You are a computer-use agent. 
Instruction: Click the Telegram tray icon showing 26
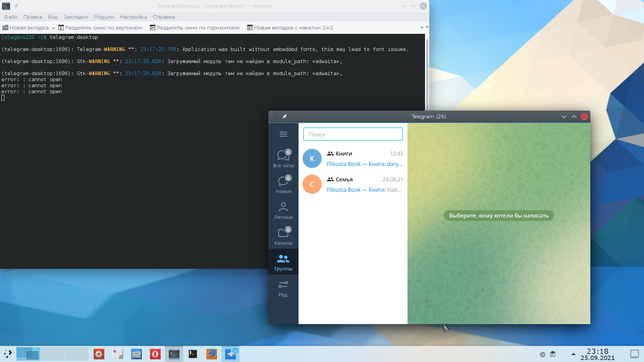tap(542, 354)
